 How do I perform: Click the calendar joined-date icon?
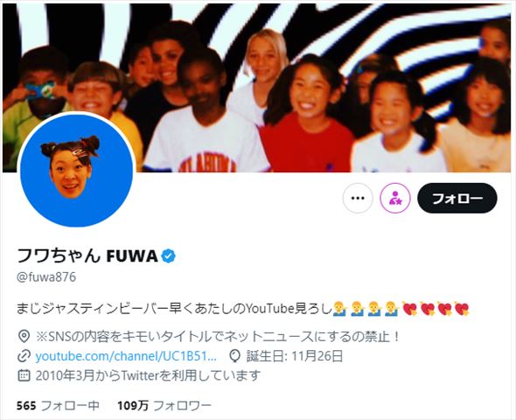tap(24, 375)
